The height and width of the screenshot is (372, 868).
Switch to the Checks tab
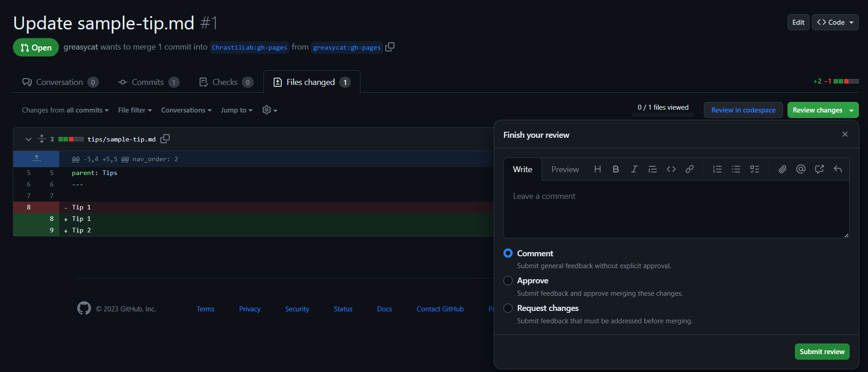point(226,82)
